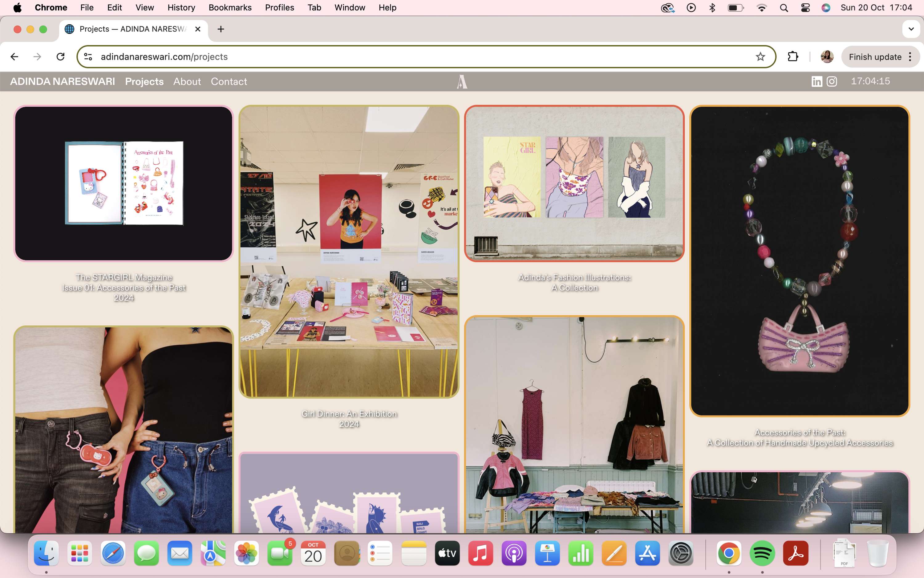
Task: Open the Bookmarks menu
Action: [230, 8]
